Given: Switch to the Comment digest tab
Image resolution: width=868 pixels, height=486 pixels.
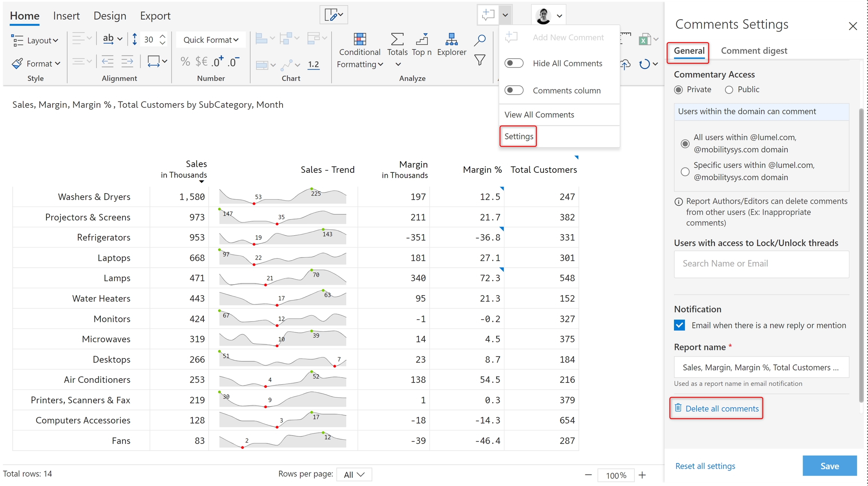Looking at the screenshot, I should pyautogui.click(x=754, y=50).
